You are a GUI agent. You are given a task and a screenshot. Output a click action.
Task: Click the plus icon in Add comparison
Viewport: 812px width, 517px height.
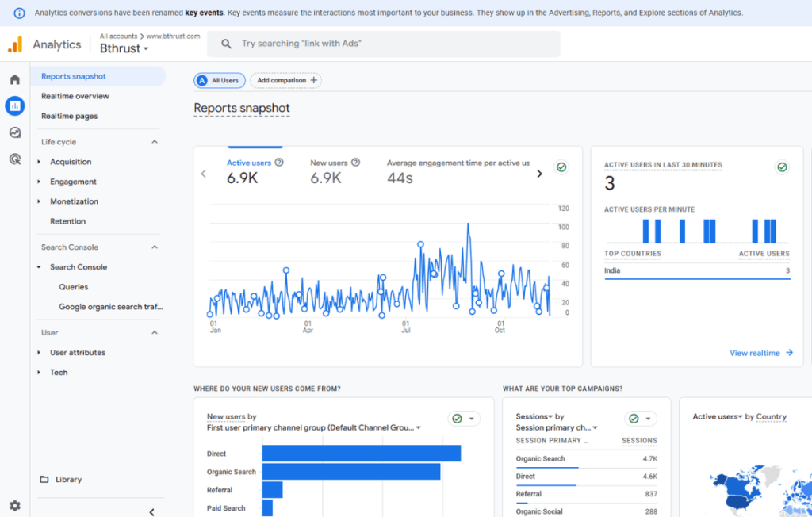(313, 80)
